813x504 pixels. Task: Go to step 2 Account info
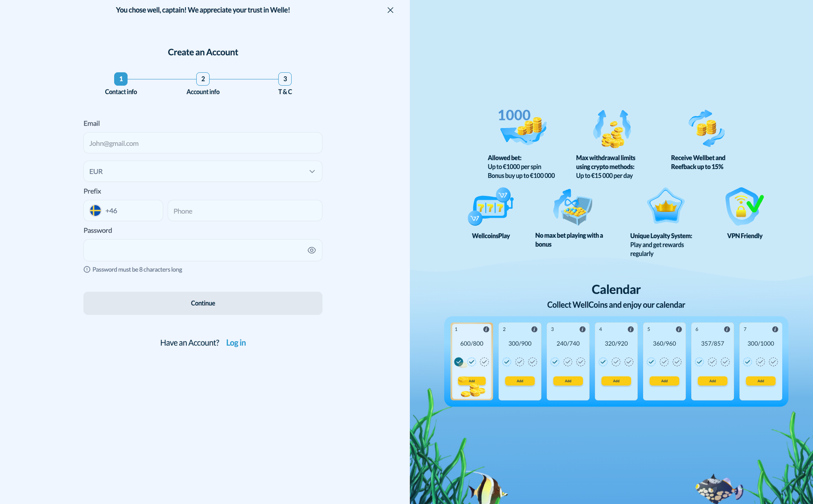pos(203,79)
